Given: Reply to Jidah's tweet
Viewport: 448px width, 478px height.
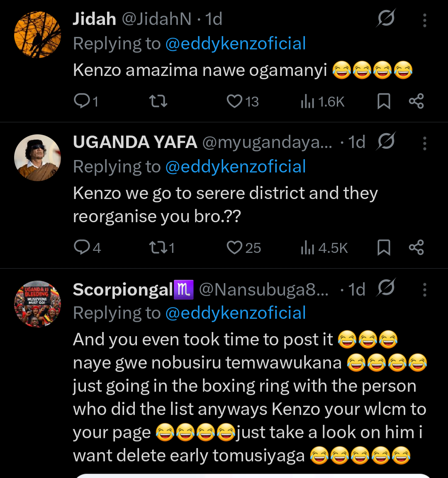Looking at the screenshot, I should pos(81,101).
